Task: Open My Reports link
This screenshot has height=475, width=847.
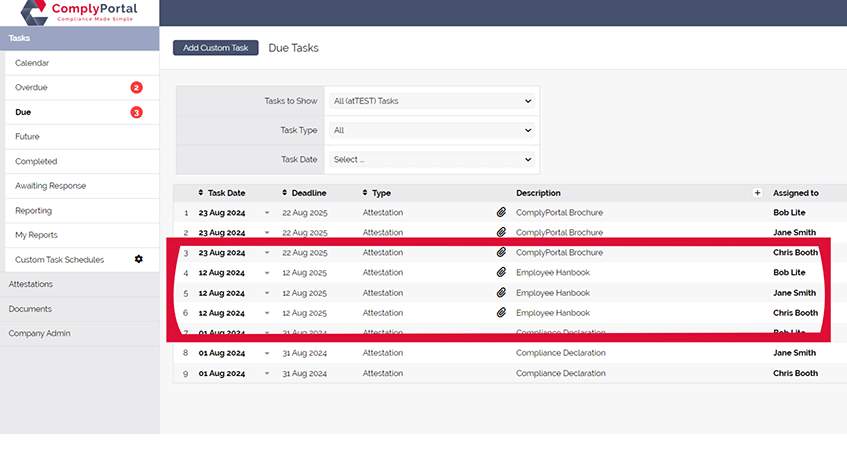Action: coord(36,235)
